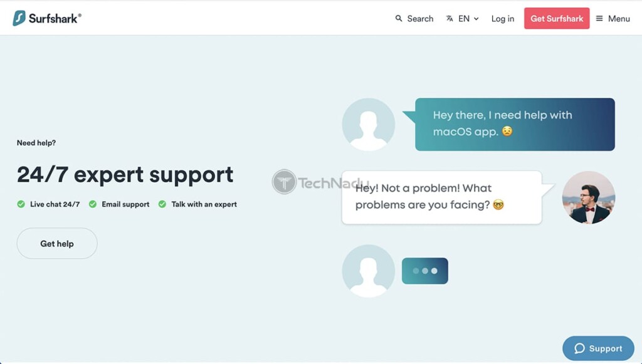The image size is (642, 364).
Task: Select the 'Talk with an expert' text
Action: click(204, 204)
